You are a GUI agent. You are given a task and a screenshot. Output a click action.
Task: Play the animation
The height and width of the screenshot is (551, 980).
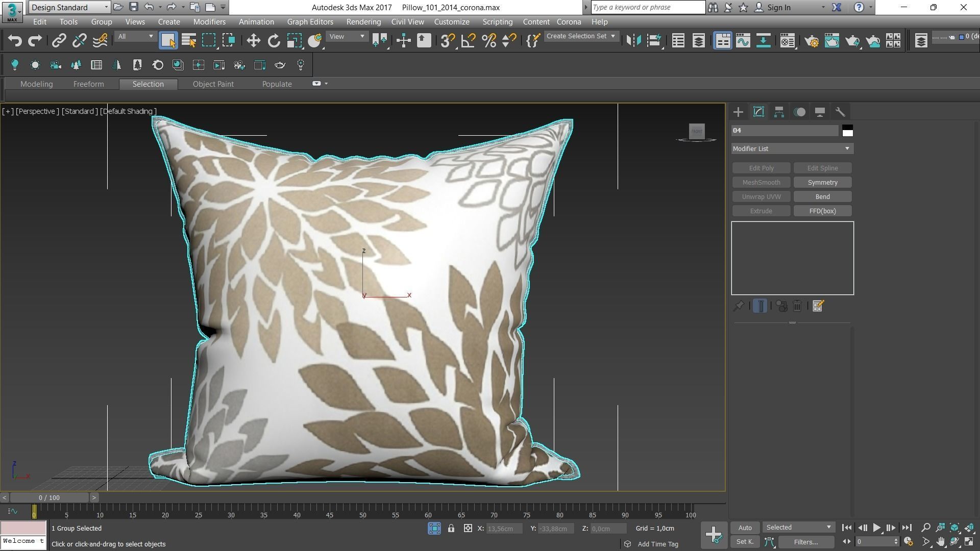876,528
